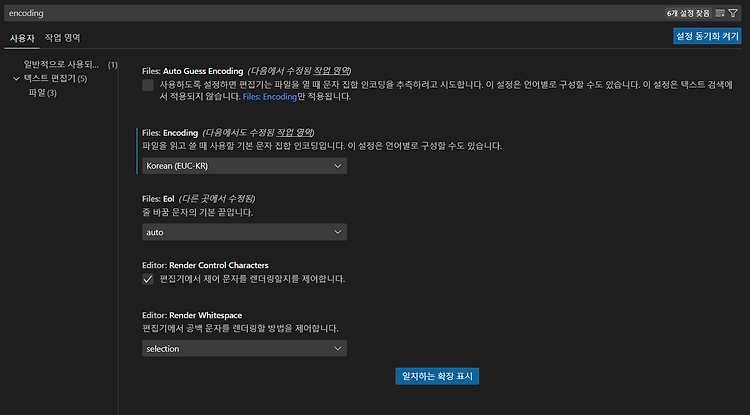Screen dimensions: 750x415
Task: Switch to the 사용자 tab
Action: point(22,38)
